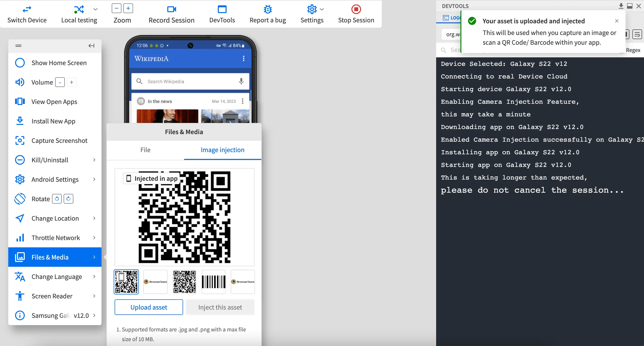Zoom in using plus button
Viewport: 644px width, 346px height.
pos(128,8)
